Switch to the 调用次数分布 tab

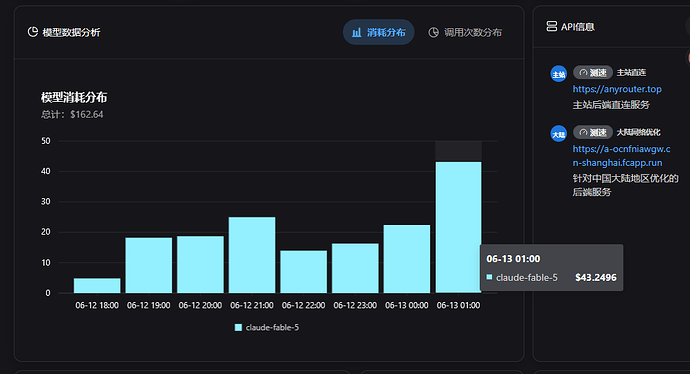(465, 32)
